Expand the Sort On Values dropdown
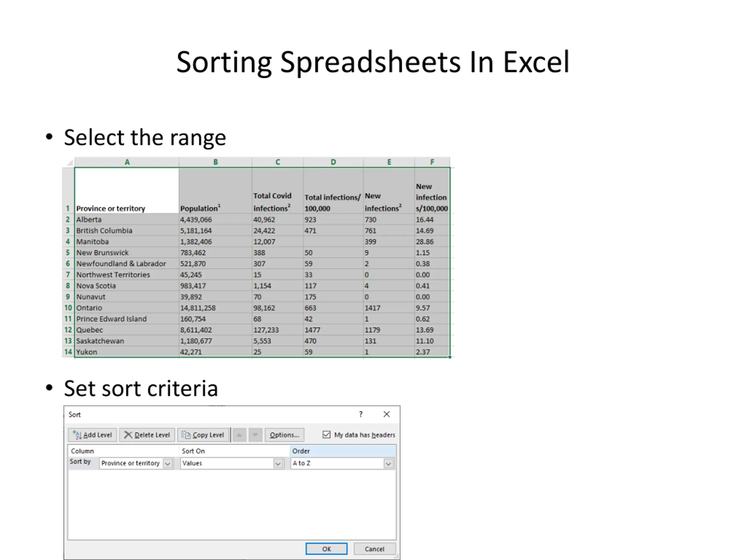 [x=278, y=463]
